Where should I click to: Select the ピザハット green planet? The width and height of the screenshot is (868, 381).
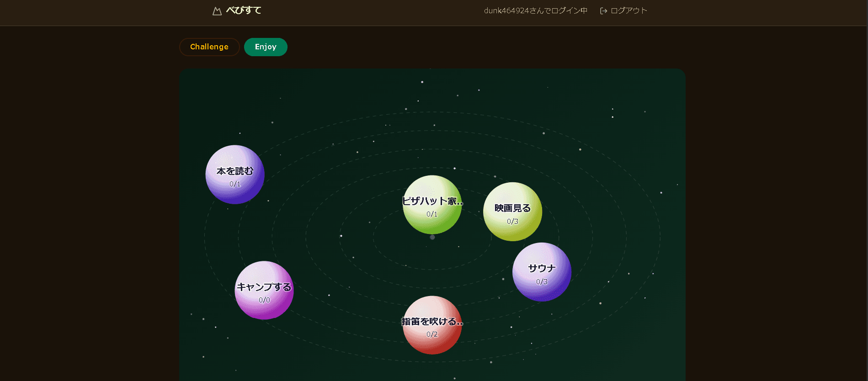(x=432, y=205)
